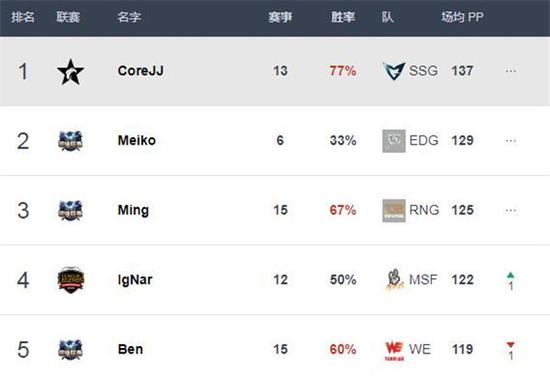Select the RNG team logo
550x380 pixels.
point(394,211)
